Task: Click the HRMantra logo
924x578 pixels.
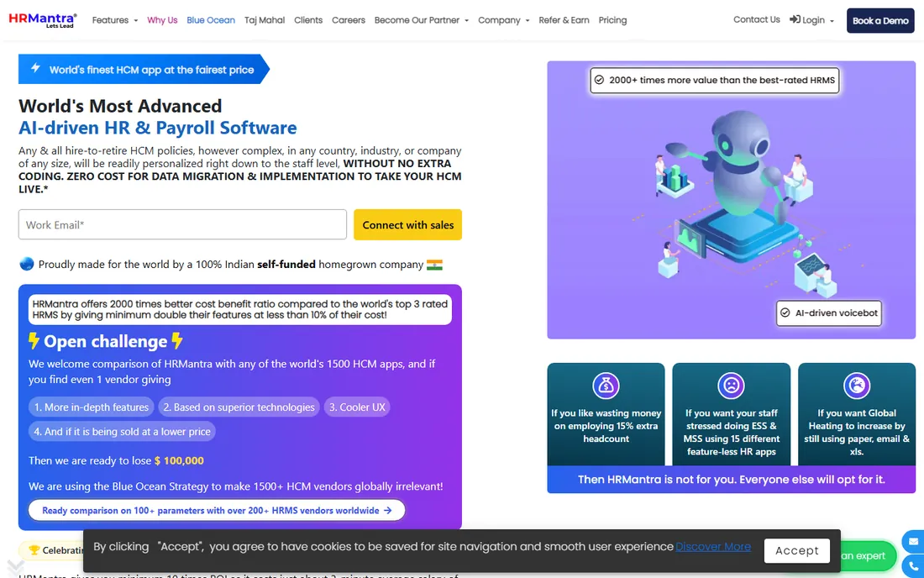Action: pyautogui.click(x=43, y=20)
